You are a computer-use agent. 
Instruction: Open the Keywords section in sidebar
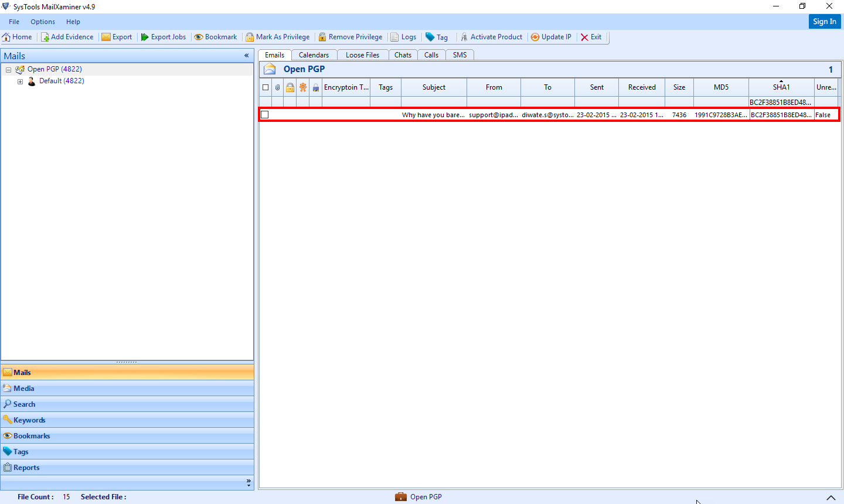click(x=29, y=420)
